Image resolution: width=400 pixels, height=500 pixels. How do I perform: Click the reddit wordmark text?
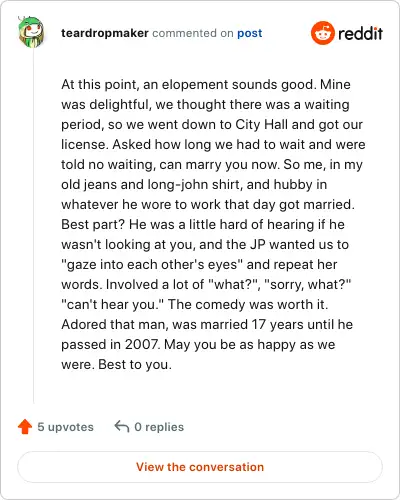point(360,33)
